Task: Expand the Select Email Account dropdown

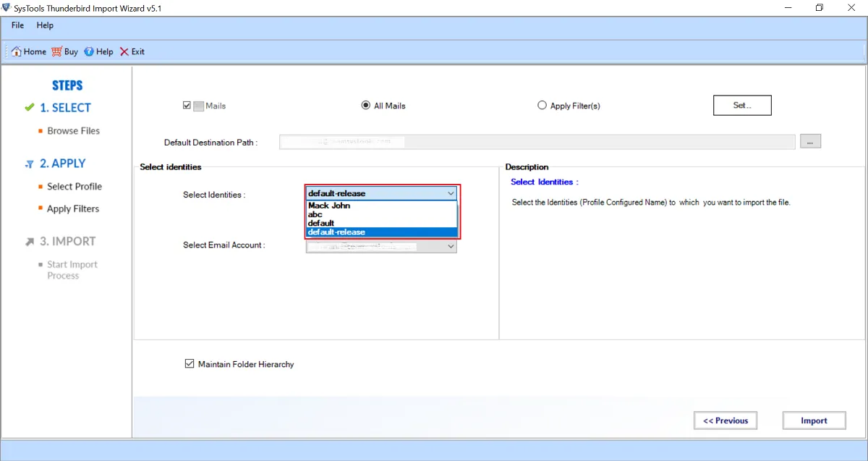Action: pyautogui.click(x=450, y=246)
